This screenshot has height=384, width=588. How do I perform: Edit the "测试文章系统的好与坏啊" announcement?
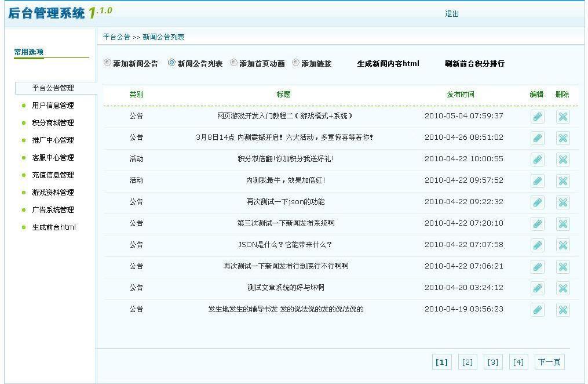537,288
